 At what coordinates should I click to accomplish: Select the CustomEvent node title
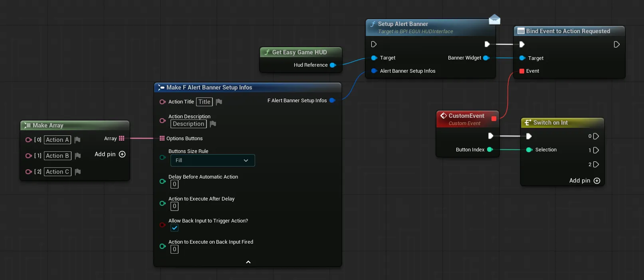tap(466, 116)
